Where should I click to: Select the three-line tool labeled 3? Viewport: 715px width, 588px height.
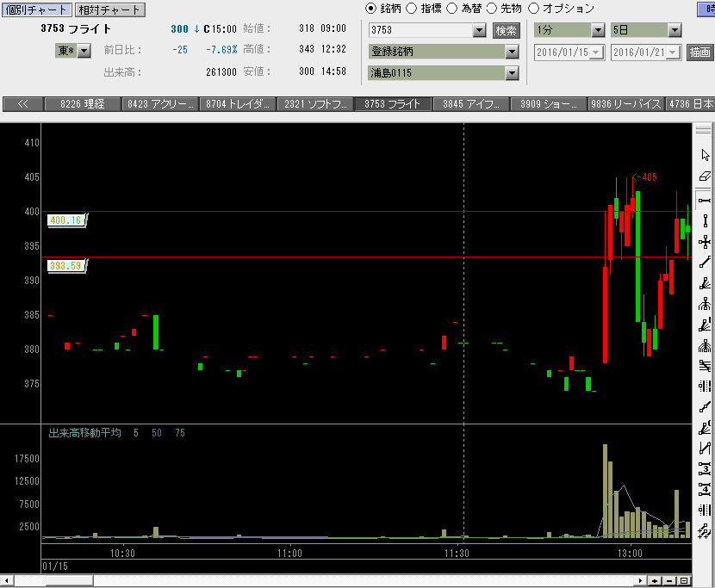pos(705,468)
